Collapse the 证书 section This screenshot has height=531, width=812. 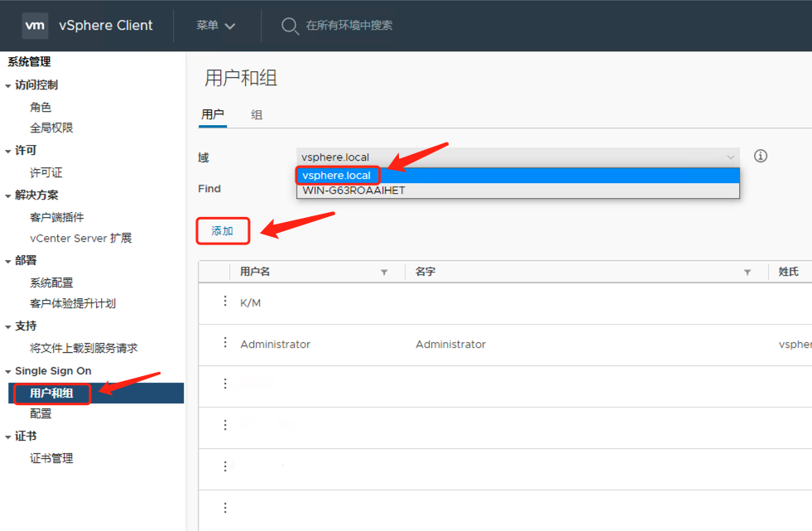[x=7, y=437]
